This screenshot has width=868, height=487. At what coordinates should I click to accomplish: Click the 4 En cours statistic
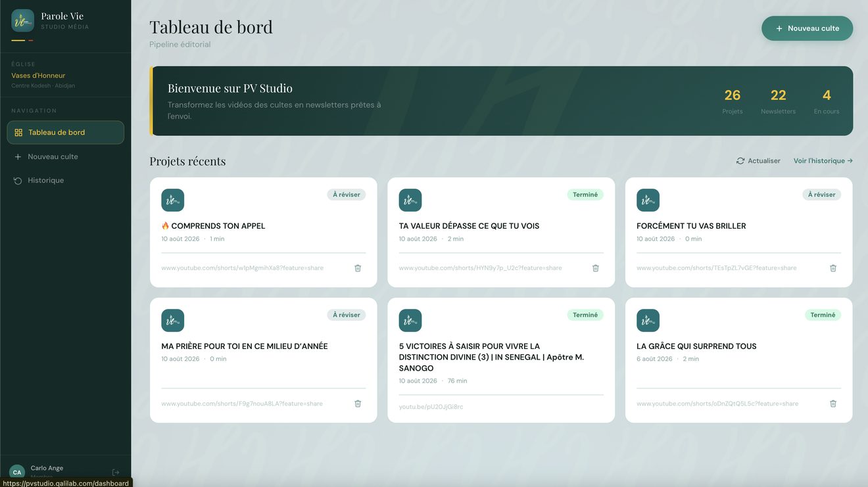(827, 101)
